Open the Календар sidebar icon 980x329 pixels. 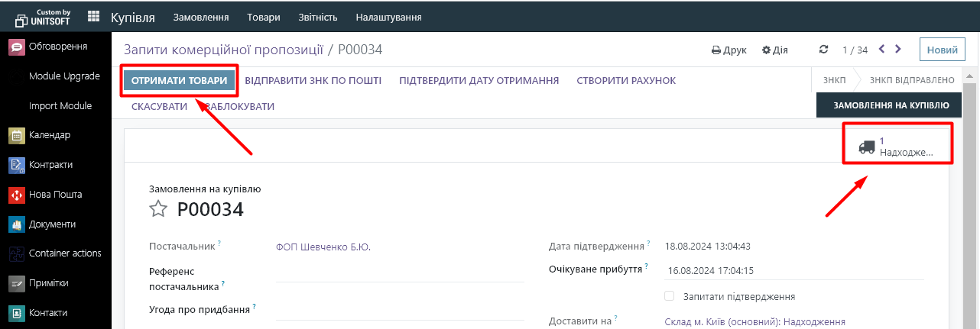pos(17,135)
